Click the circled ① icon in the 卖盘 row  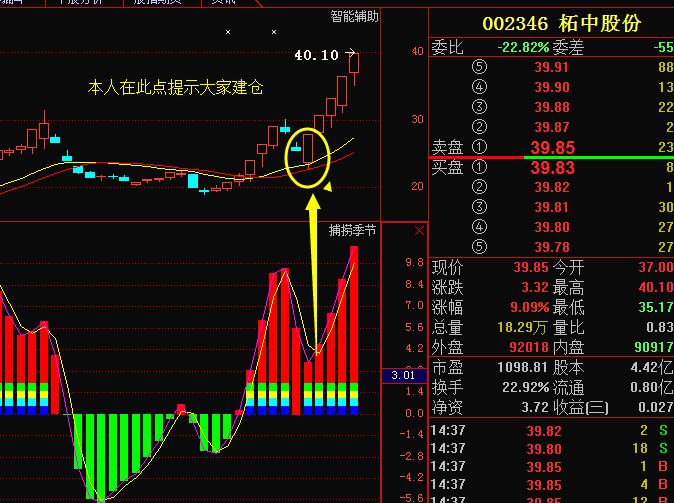click(x=479, y=147)
